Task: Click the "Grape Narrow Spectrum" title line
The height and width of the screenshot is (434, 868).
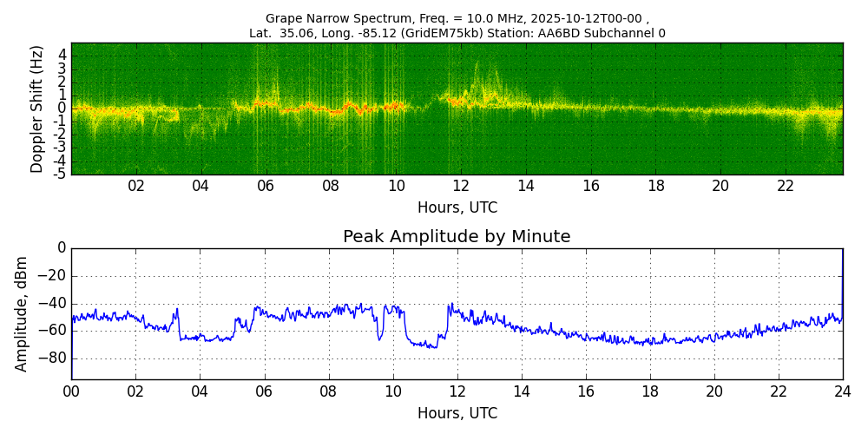Action: [457, 18]
